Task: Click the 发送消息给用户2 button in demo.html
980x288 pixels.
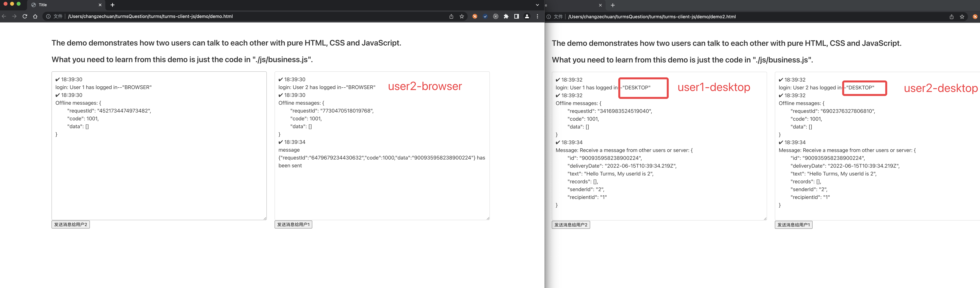Action: coord(70,224)
